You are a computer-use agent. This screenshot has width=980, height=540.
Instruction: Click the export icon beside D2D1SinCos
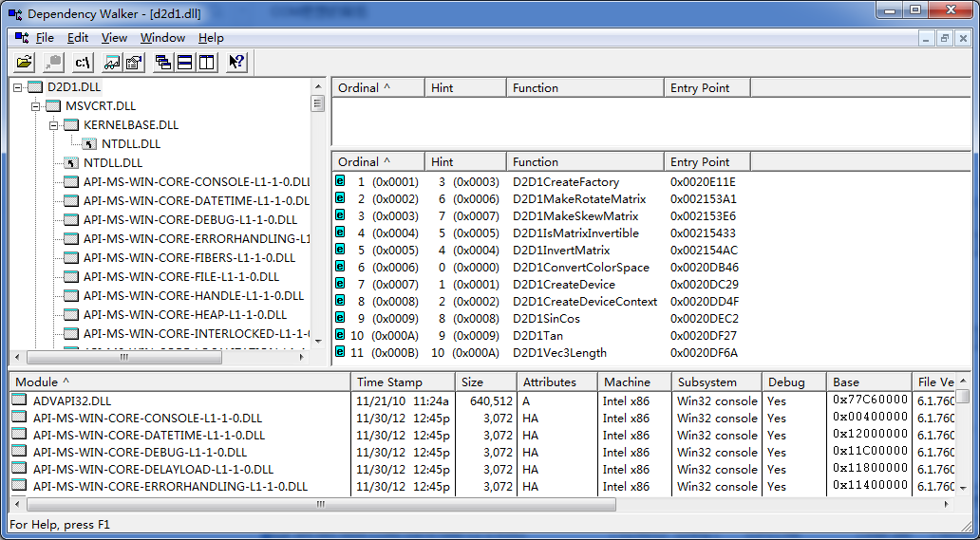[x=340, y=317]
